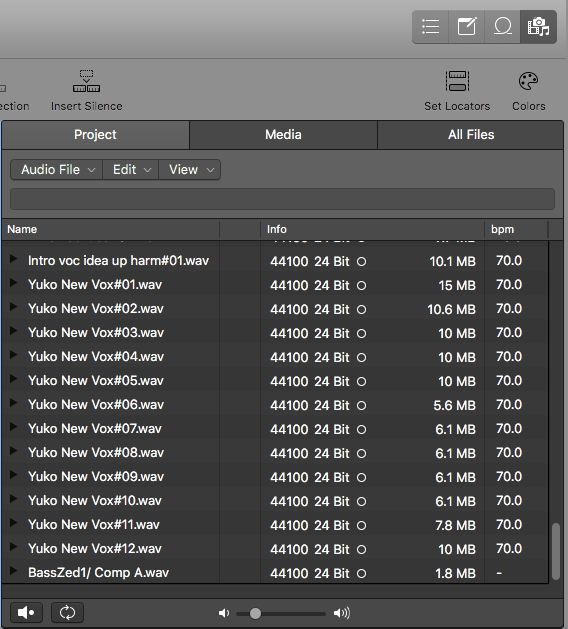Select file Yuko New Vox#08.wav
568x629 pixels.
point(96,452)
